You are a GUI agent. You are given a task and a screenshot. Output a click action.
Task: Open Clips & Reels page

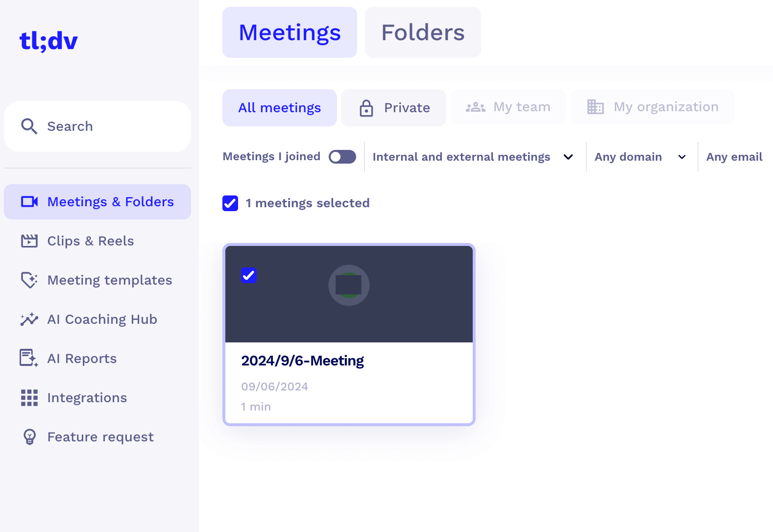pos(97,241)
